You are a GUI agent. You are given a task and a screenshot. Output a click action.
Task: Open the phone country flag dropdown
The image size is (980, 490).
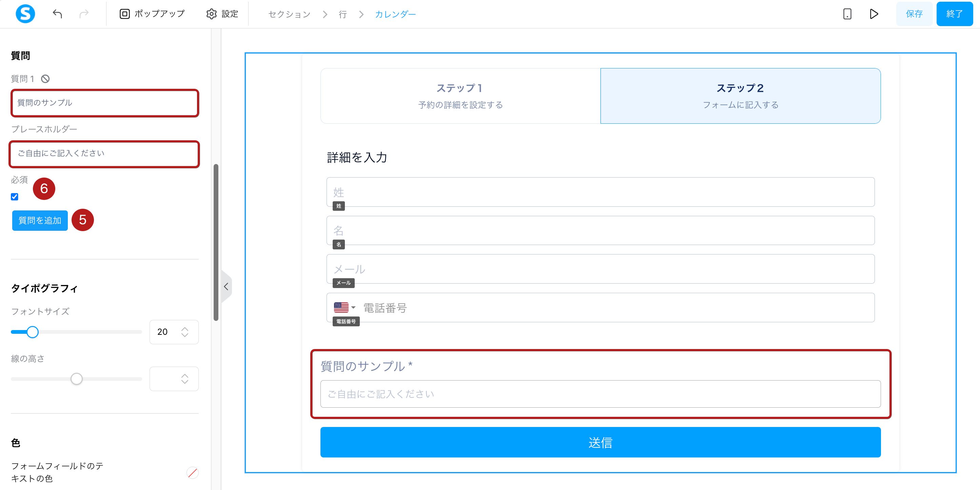coord(344,307)
